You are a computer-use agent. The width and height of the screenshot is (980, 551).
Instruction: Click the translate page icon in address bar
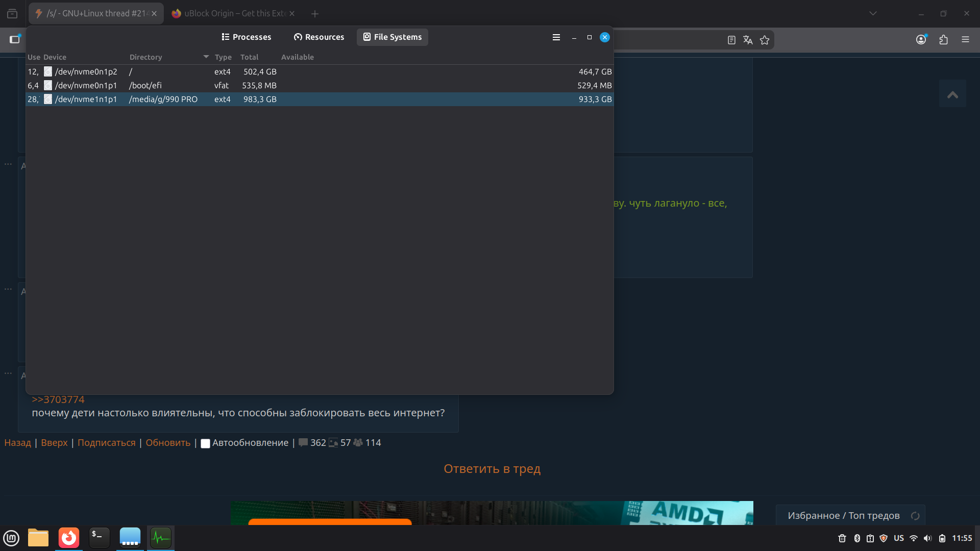[x=748, y=40]
